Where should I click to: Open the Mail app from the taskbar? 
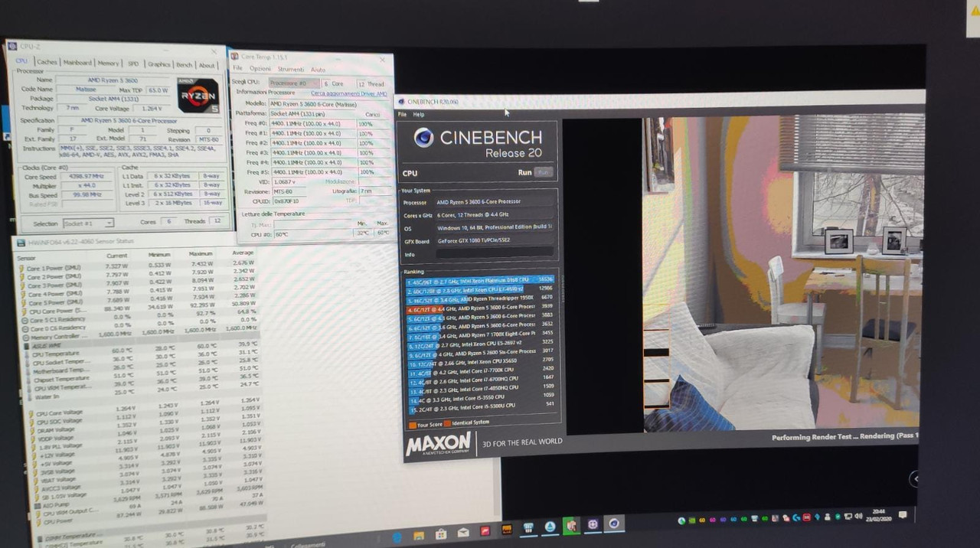pyautogui.click(x=463, y=533)
